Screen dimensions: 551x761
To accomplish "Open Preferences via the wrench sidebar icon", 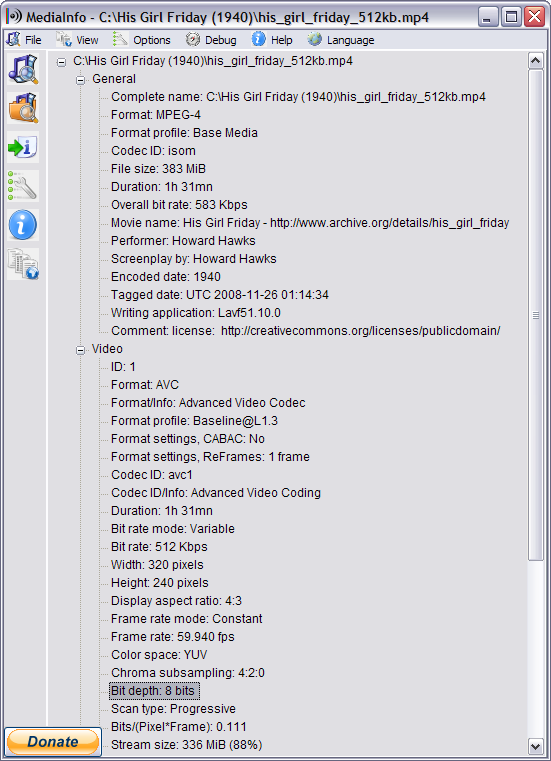I will click(23, 186).
